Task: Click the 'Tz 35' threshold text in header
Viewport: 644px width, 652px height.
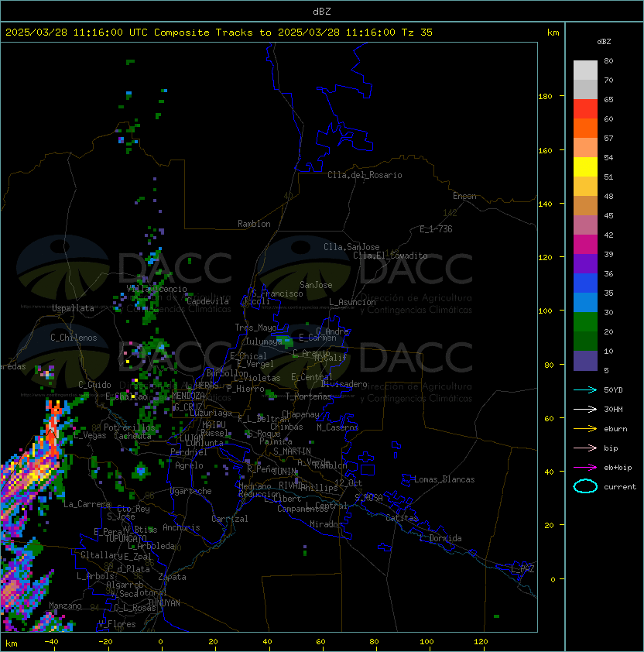Action: pos(417,33)
